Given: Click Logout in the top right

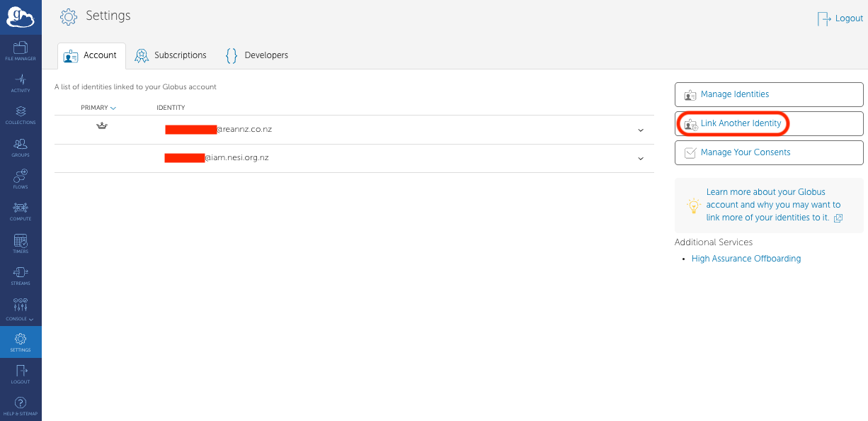Looking at the screenshot, I should tap(840, 18).
